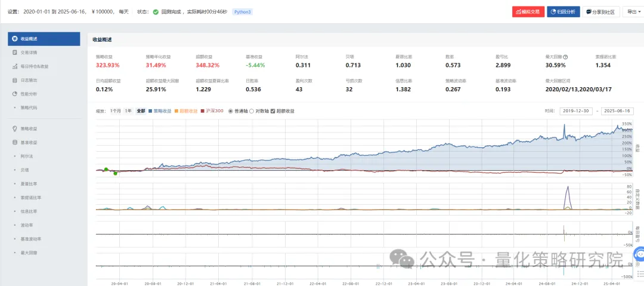The height and width of the screenshot is (286, 644).
Task: Click the 0.267 strategy volatility value
Action: [x=453, y=89]
